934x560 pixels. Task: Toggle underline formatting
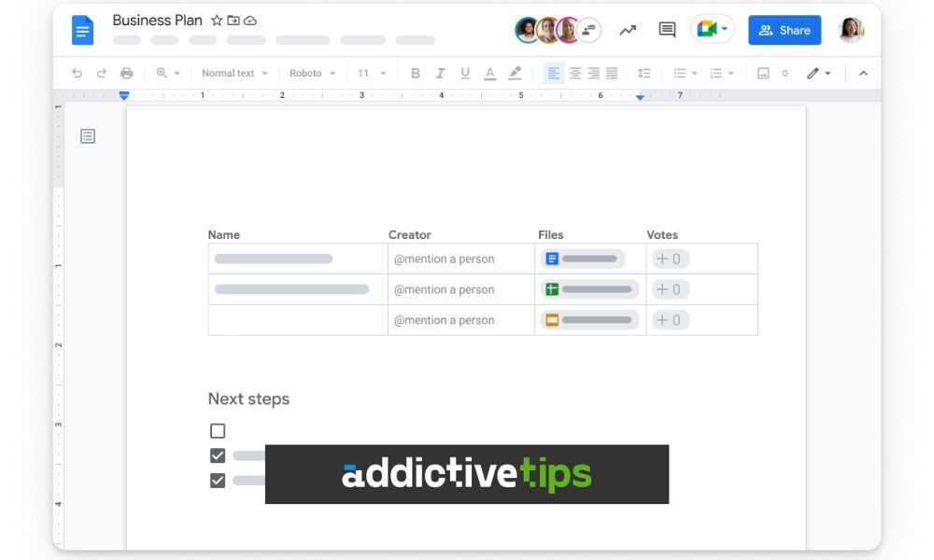[x=465, y=73]
